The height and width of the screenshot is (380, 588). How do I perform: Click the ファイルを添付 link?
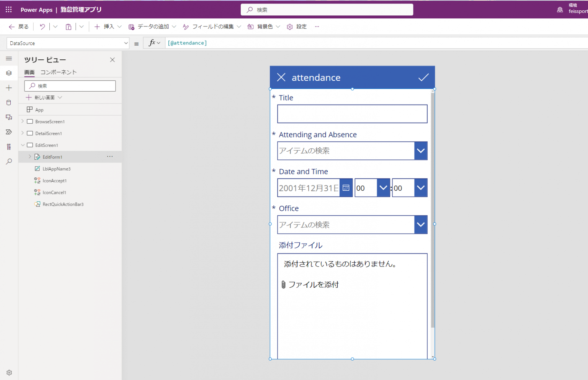point(313,285)
